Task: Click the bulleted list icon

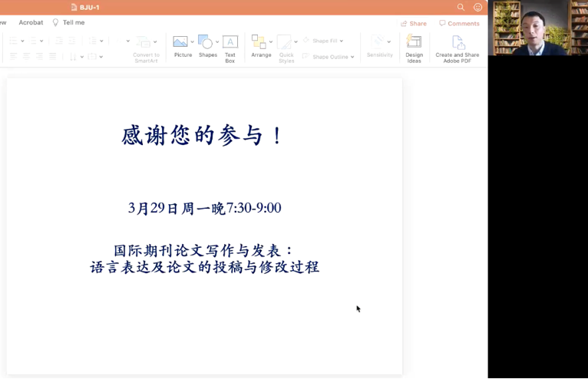Action: coord(14,41)
